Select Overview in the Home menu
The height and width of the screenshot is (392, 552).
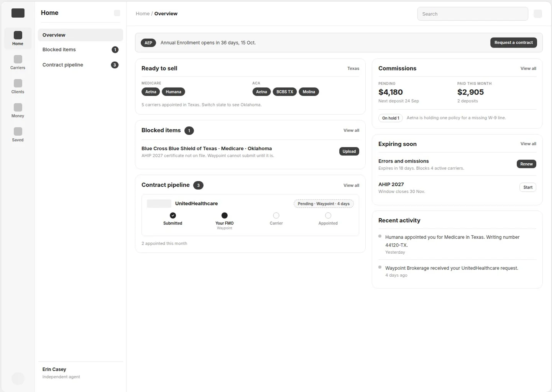tap(80, 35)
